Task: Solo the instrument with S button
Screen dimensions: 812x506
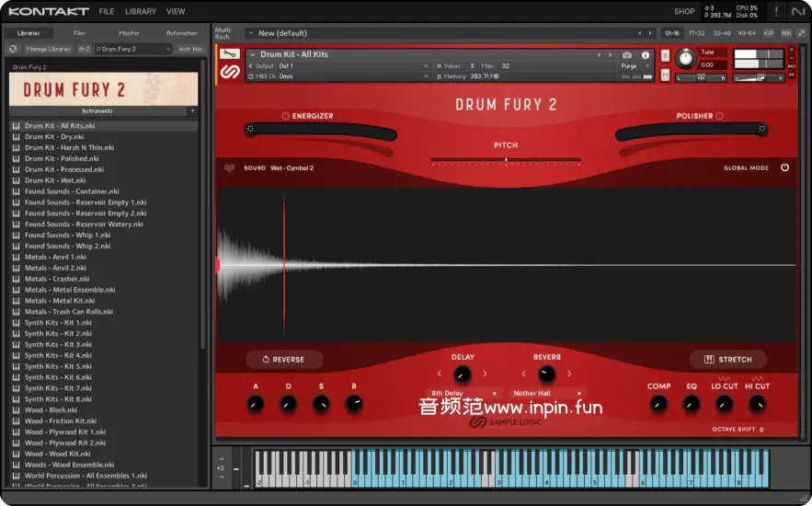Action: tap(665, 56)
